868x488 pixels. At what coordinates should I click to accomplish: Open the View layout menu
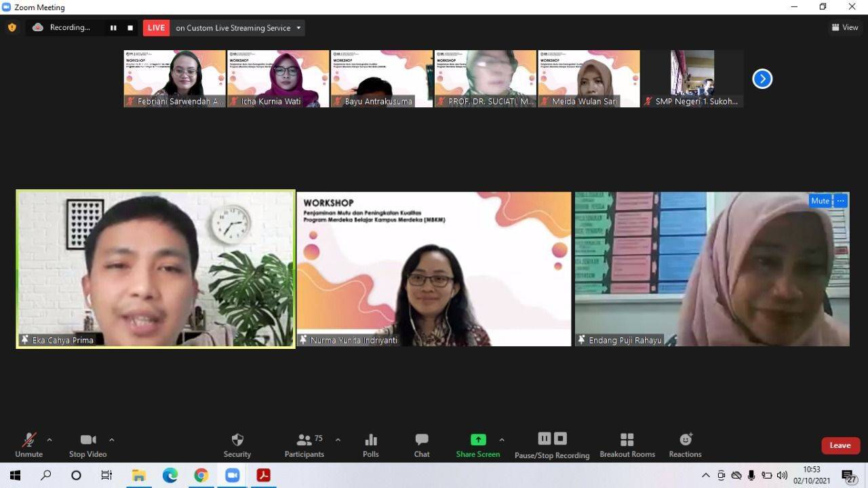(845, 28)
